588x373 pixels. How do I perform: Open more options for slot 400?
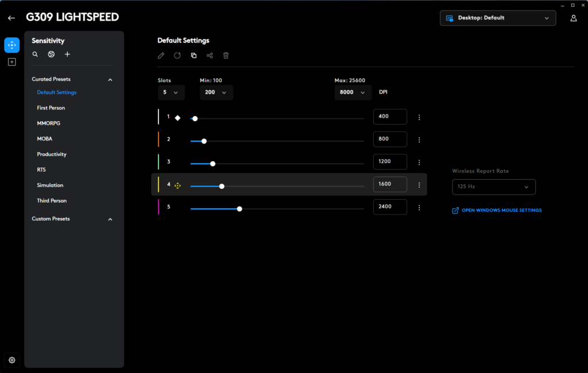pyautogui.click(x=419, y=117)
